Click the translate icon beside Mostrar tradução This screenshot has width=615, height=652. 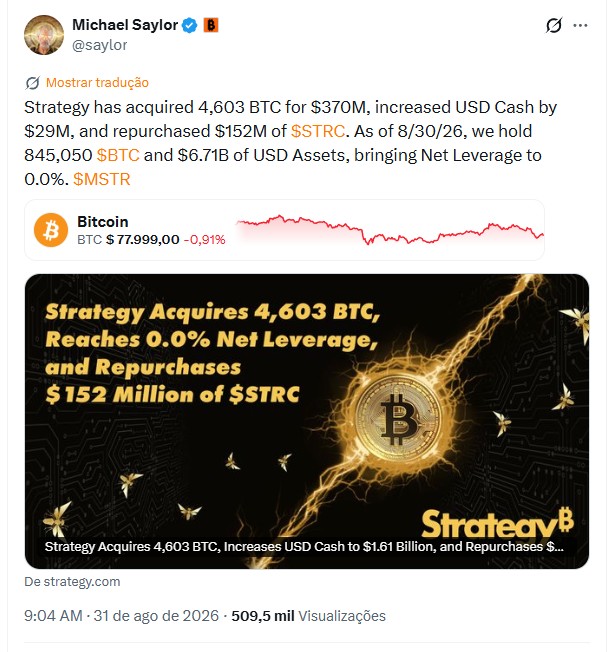(x=32, y=83)
